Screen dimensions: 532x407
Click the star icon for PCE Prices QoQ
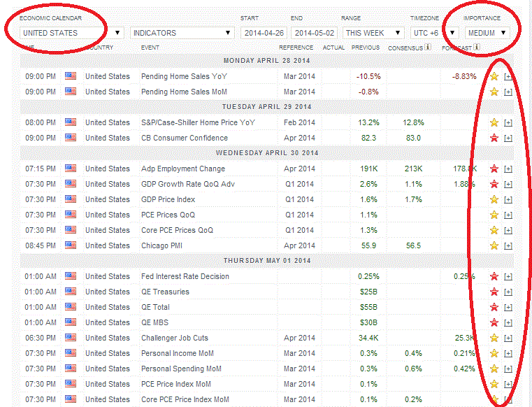[x=494, y=215]
